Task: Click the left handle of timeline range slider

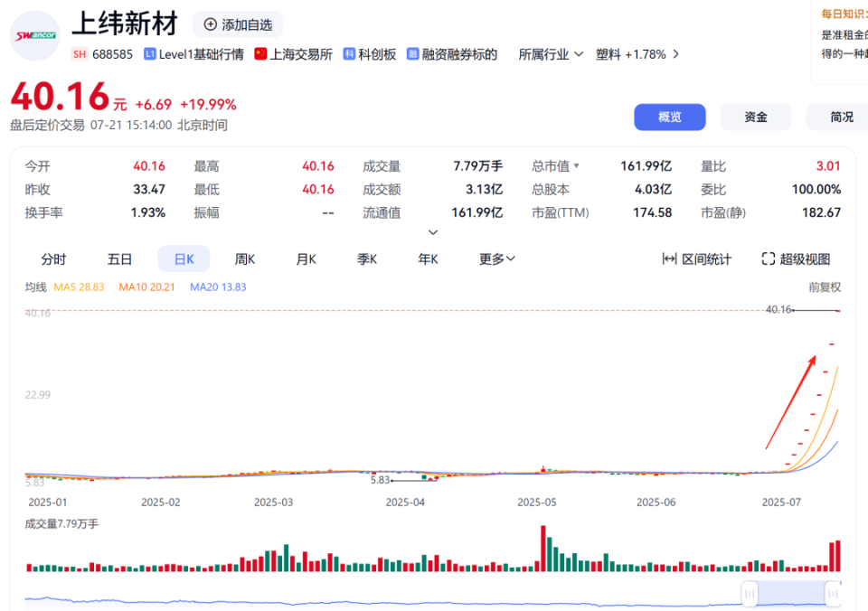Action: pos(750,594)
